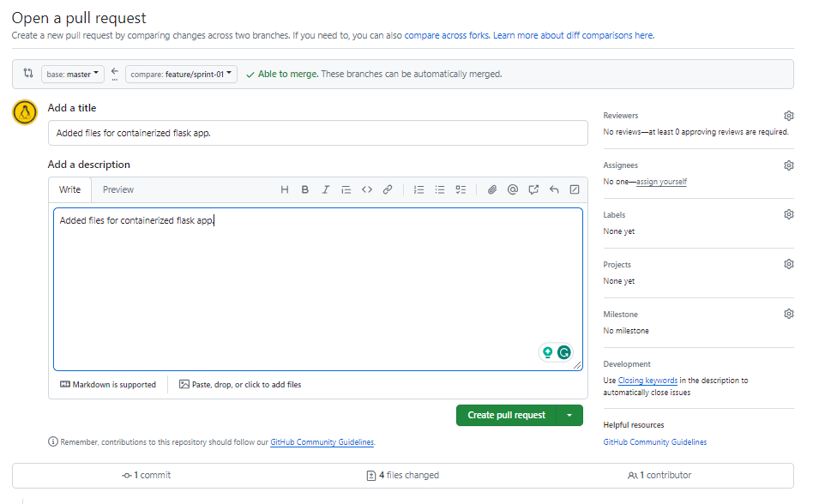Insert a quote block
The image size is (813, 504).
[x=346, y=189]
